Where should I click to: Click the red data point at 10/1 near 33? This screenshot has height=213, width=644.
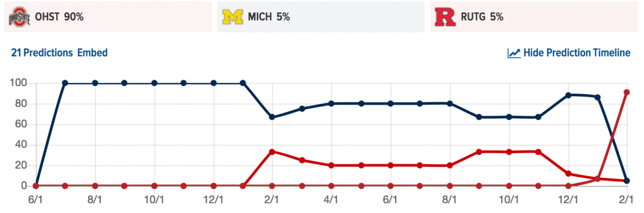point(509,152)
